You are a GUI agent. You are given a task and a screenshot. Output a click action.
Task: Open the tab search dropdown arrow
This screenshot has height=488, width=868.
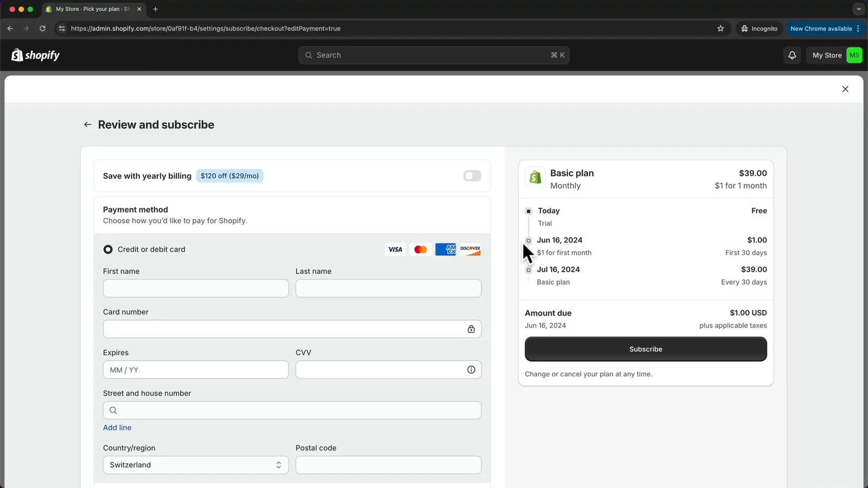[x=858, y=9]
